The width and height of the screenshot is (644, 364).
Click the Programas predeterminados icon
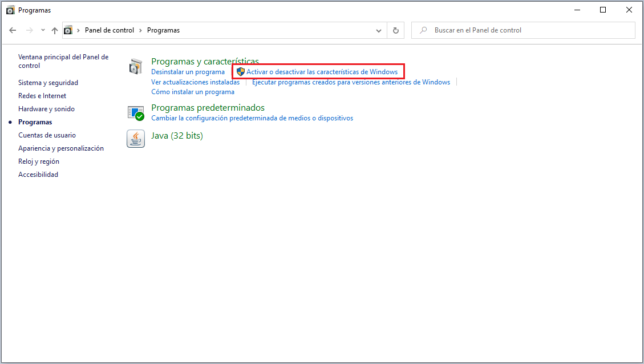pos(136,112)
